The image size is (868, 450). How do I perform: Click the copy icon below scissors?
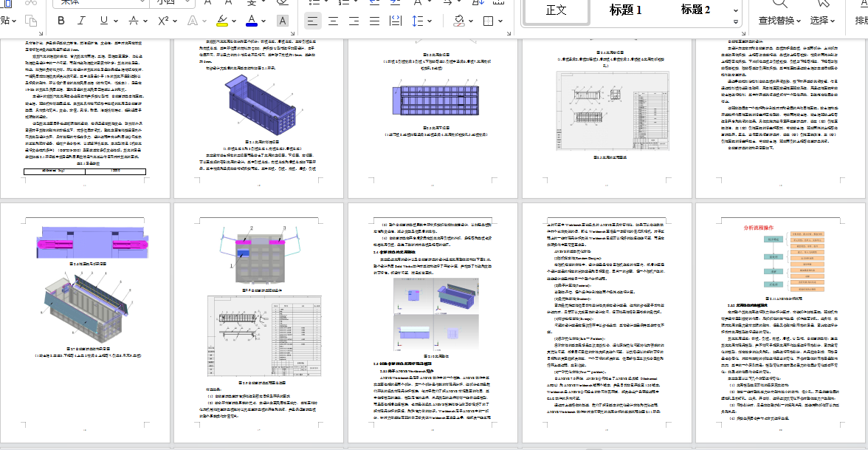[x=31, y=21]
